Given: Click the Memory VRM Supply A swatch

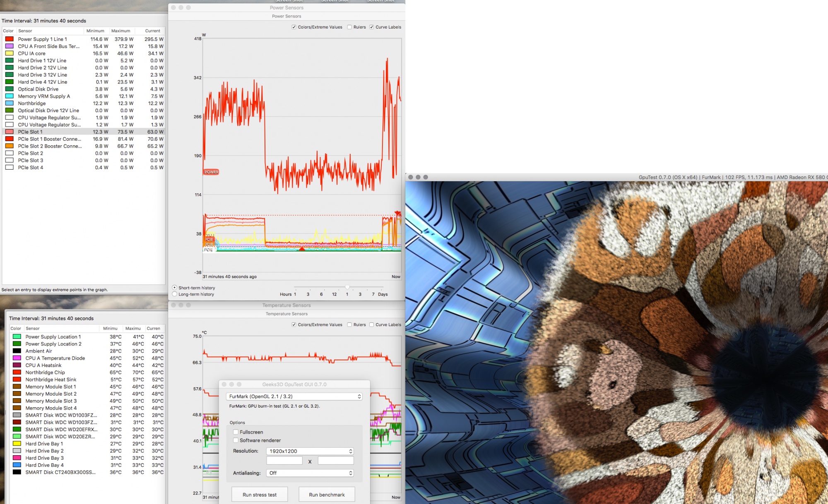Looking at the screenshot, I should click(10, 96).
